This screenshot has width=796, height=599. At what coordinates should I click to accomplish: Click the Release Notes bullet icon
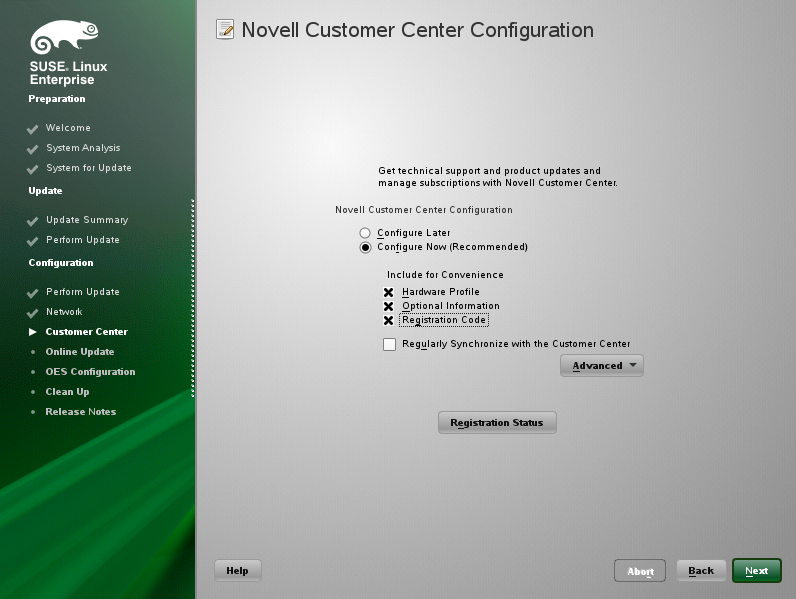tap(33, 412)
